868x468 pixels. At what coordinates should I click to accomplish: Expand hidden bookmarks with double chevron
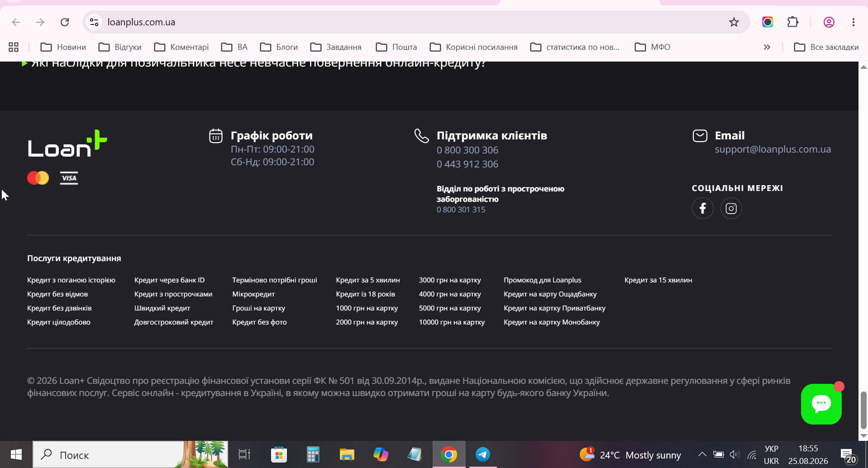click(767, 47)
